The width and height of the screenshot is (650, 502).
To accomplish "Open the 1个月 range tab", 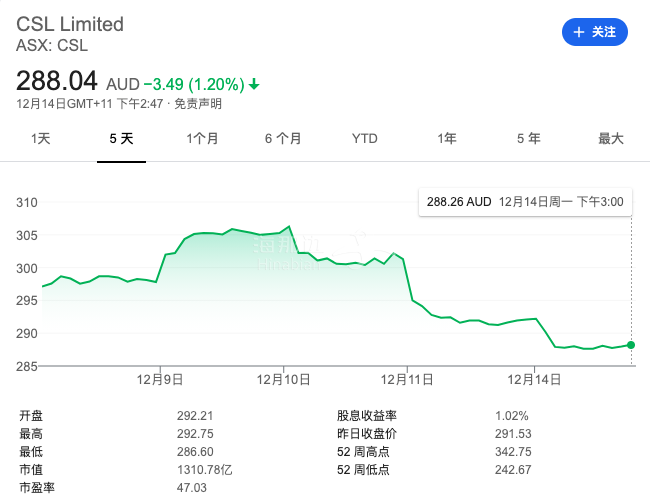I will (x=202, y=138).
